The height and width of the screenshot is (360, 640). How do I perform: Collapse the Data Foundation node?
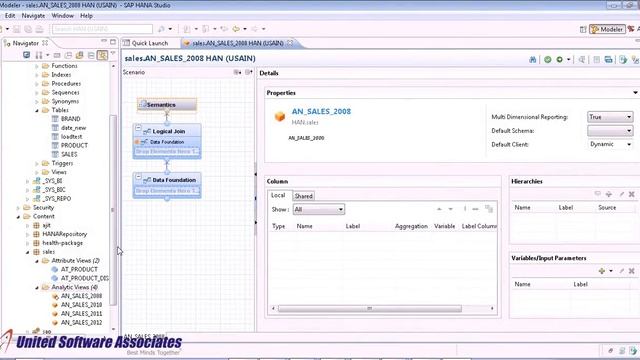coord(138,176)
